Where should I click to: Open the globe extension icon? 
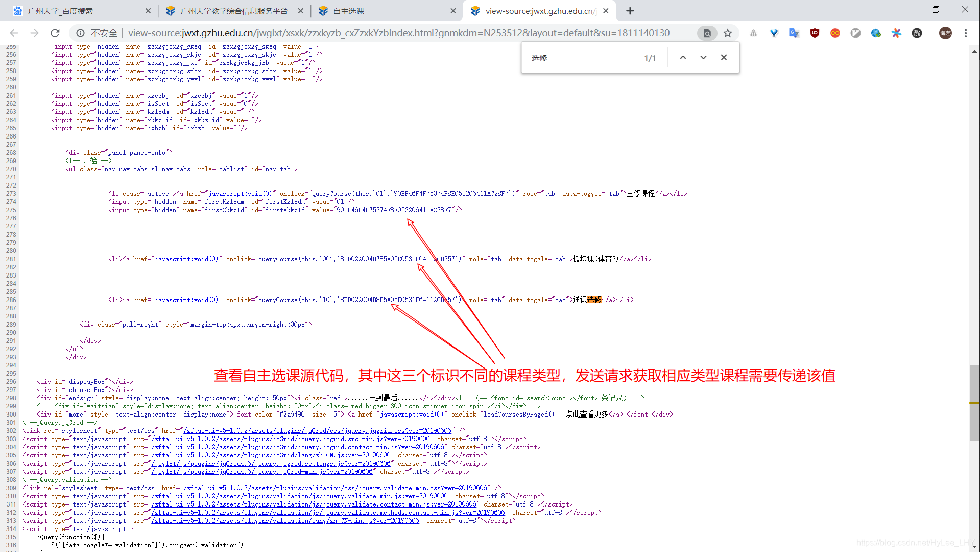coord(876,33)
